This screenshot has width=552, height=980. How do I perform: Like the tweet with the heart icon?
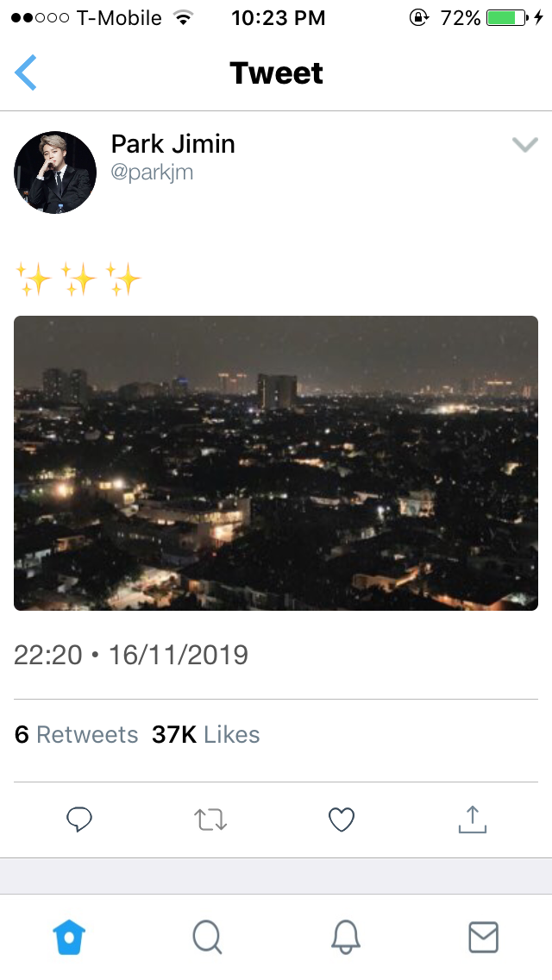[342, 819]
